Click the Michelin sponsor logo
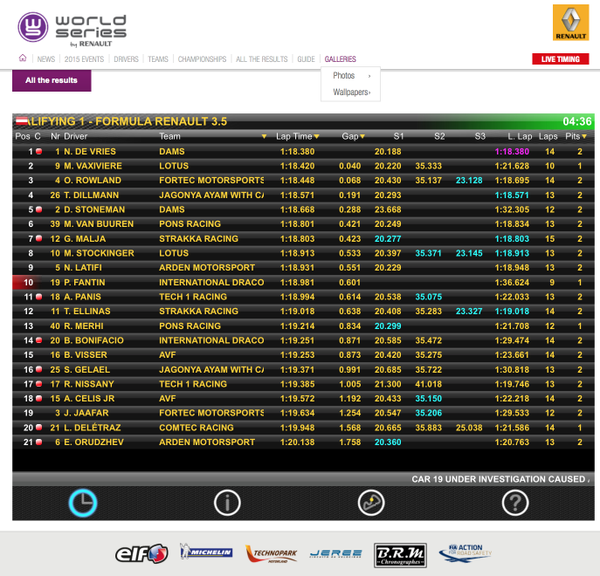This screenshot has width=600, height=576. [206, 552]
